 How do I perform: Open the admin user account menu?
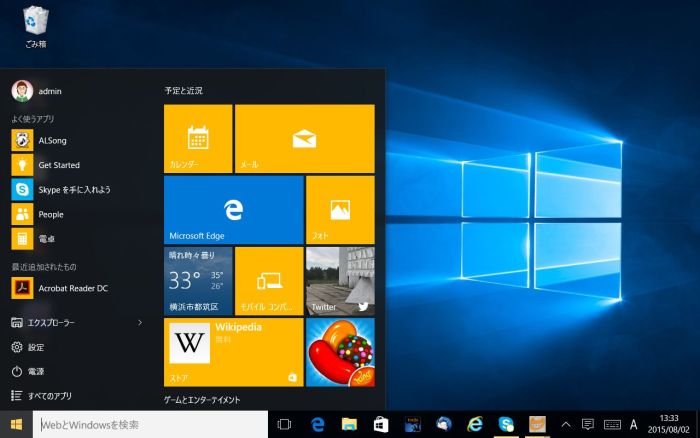38,91
